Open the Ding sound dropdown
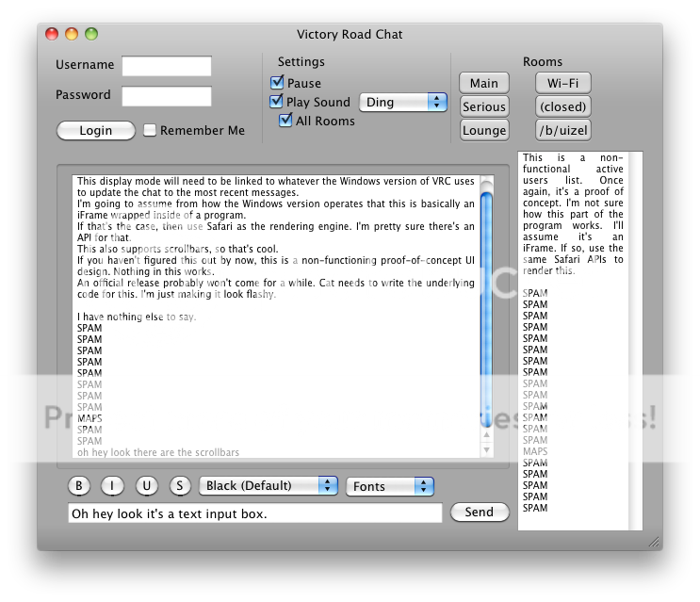This screenshot has height=602, width=700. 404,102
